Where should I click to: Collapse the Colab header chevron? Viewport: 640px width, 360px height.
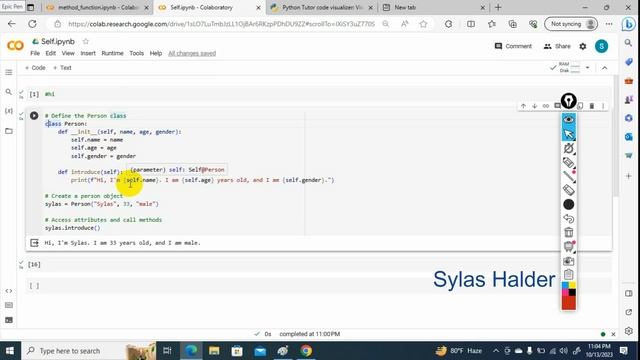pos(604,68)
